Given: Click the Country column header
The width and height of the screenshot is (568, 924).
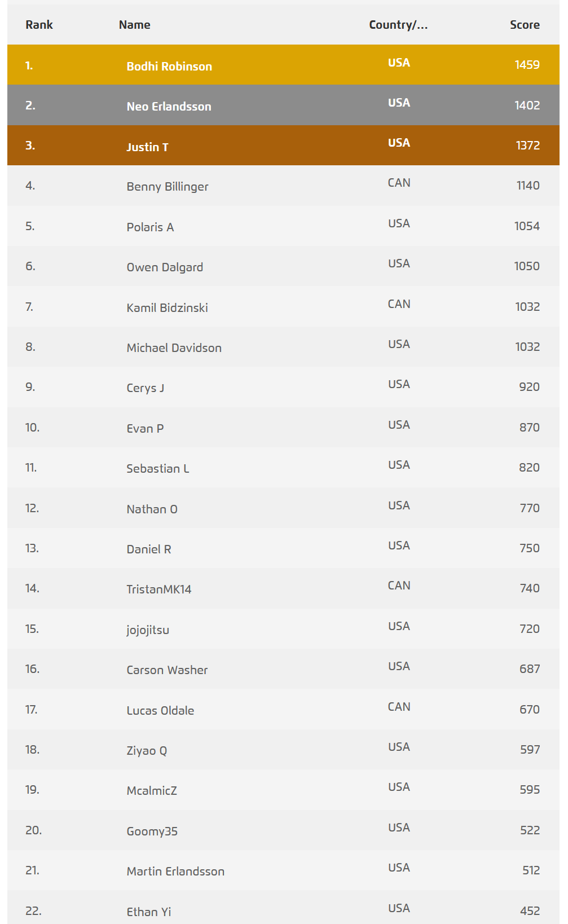Looking at the screenshot, I should click(x=398, y=25).
